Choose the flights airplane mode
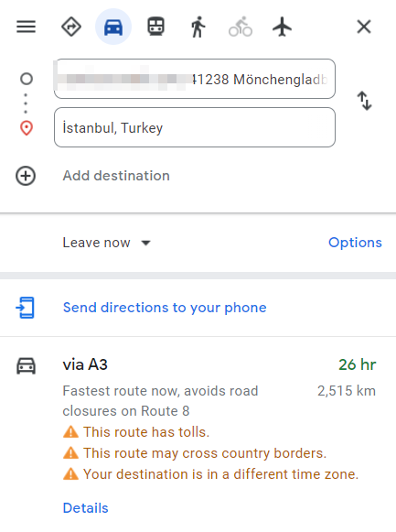This screenshot has height=532, width=396. coord(283,27)
